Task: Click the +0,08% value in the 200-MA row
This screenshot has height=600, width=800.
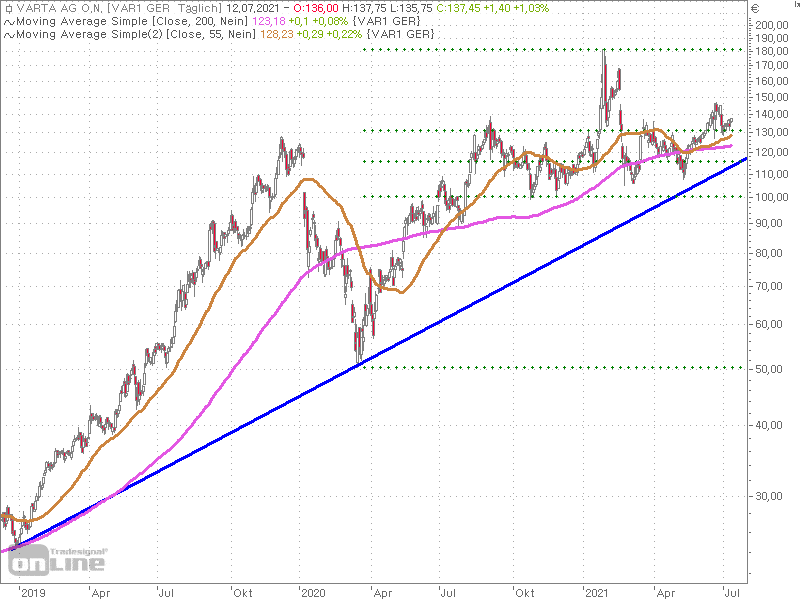Action: point(329,21)
